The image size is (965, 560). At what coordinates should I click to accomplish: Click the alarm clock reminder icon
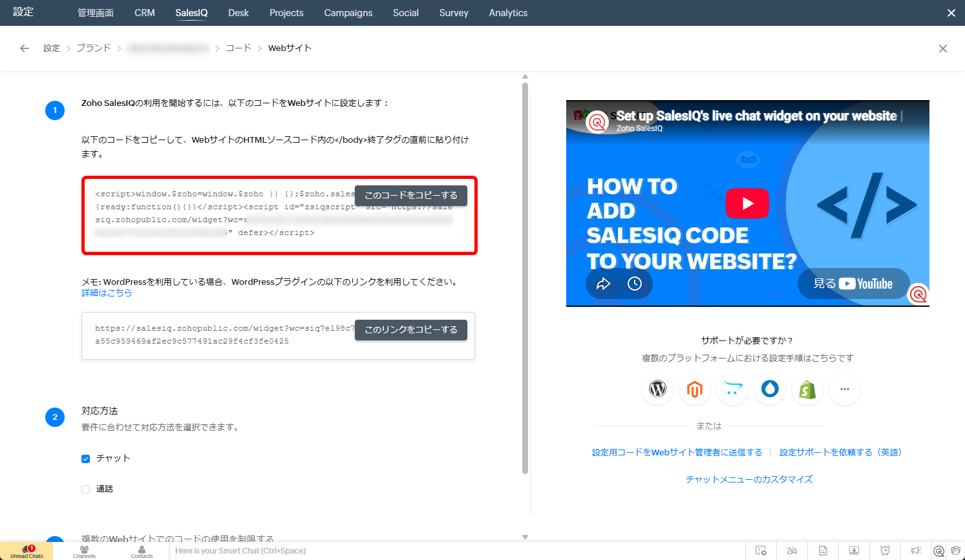(x=885, y=551)
